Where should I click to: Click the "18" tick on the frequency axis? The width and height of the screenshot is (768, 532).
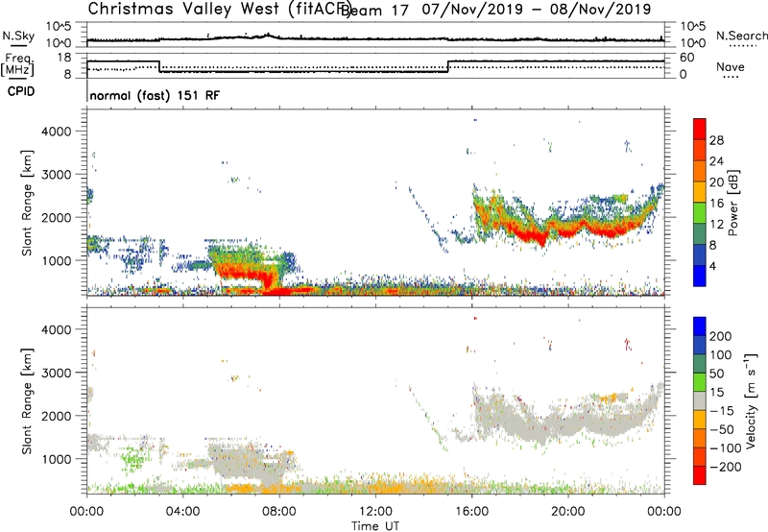pos(64,58)
